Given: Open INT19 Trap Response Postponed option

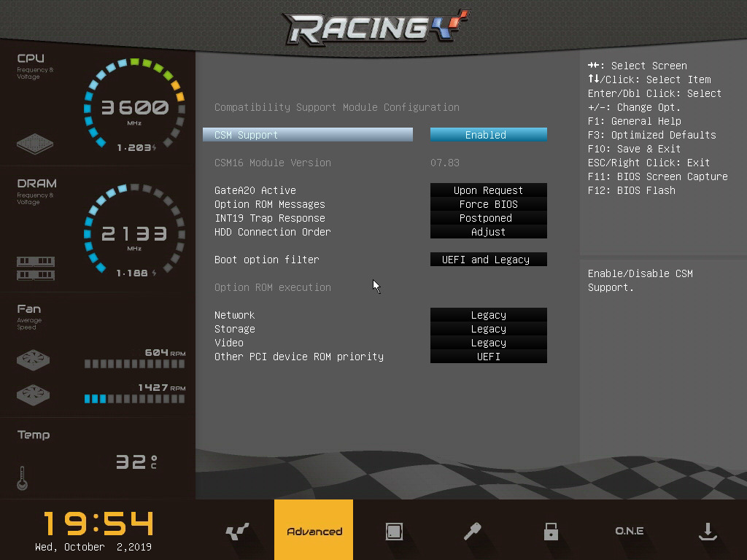Looking at the screenshot, I should 488,217.
